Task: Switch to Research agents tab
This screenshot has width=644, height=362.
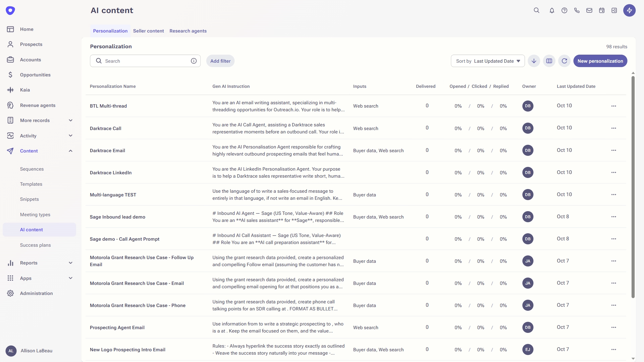Action: click(x=188, y=31)
